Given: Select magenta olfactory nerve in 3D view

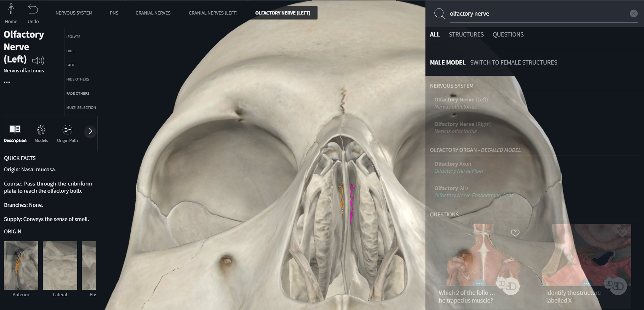Looking at the screenshot, I should pos(352,204).
